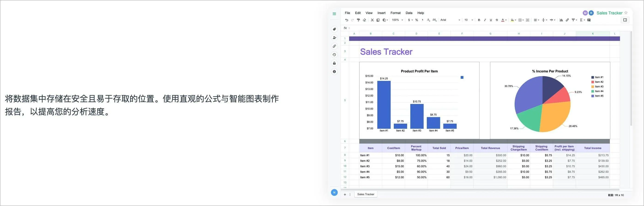Click the lock icon in sidebar
Viewport: 644px width, 206px height.
click(x=334, y=63)
